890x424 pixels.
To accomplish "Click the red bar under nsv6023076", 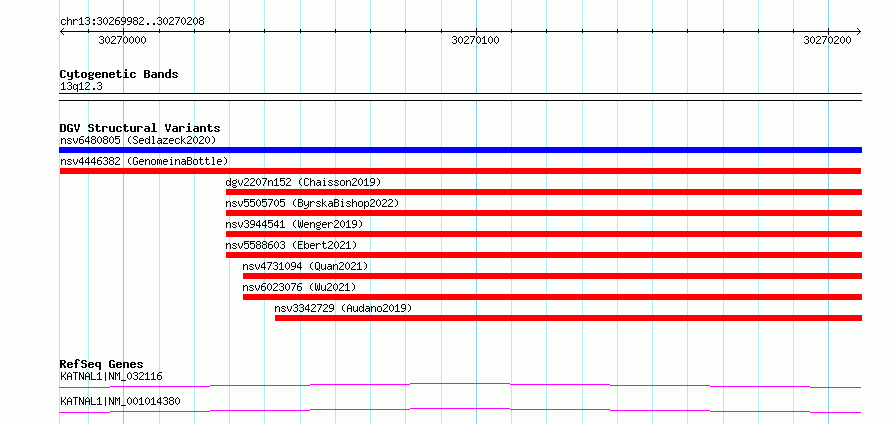I will tap(552, 297).
